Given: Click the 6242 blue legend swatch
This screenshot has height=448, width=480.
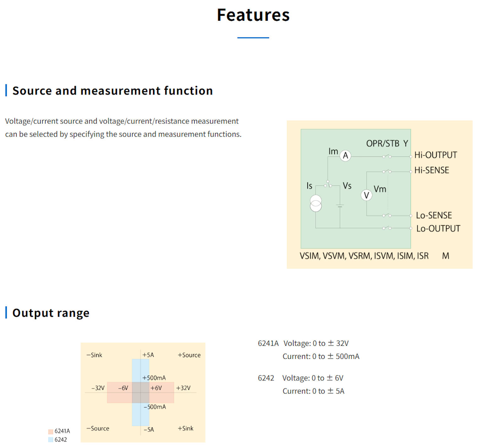Looking at the screenshot, I should click(x=51, y=440).
